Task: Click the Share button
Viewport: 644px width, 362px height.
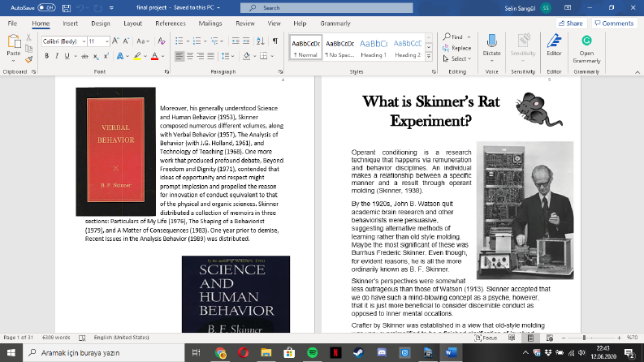Action: click(571, 24)
